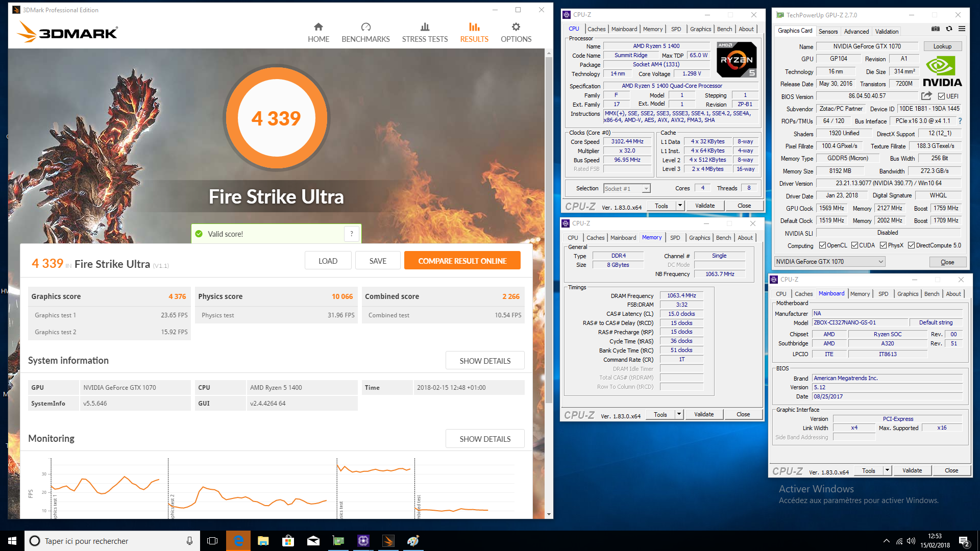Open STRESS TESTS in 3DMark
This screenshot has height=551, width=980.
(425, 33)
